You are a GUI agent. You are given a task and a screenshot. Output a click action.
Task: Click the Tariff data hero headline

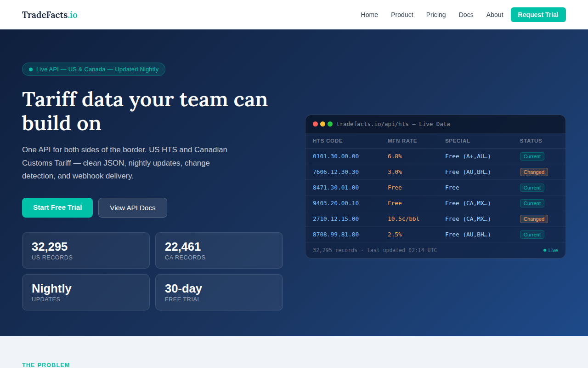[145, 111]
